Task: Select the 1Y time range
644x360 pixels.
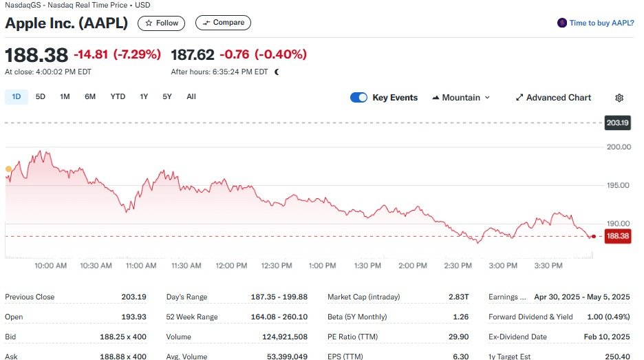Action: 144,97
